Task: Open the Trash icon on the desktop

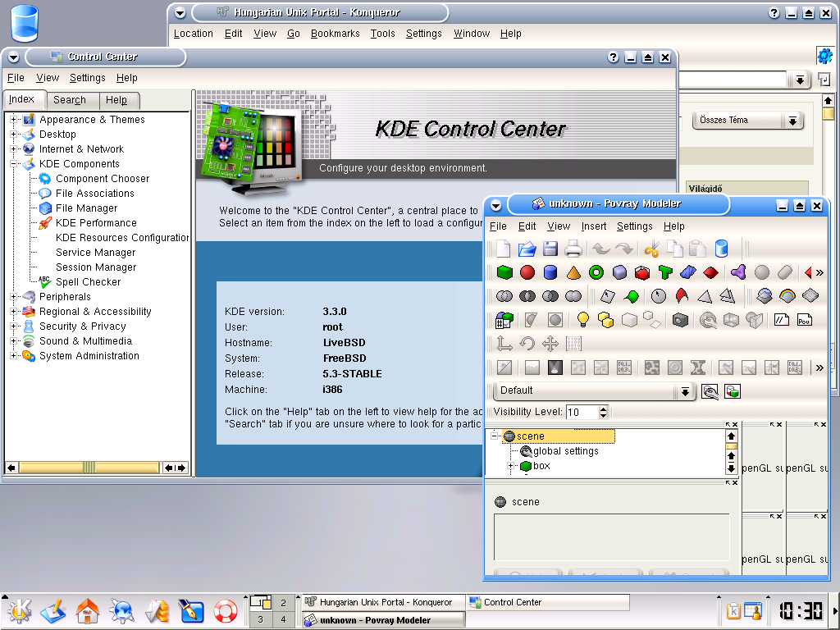Action: [x=24, y=24]
